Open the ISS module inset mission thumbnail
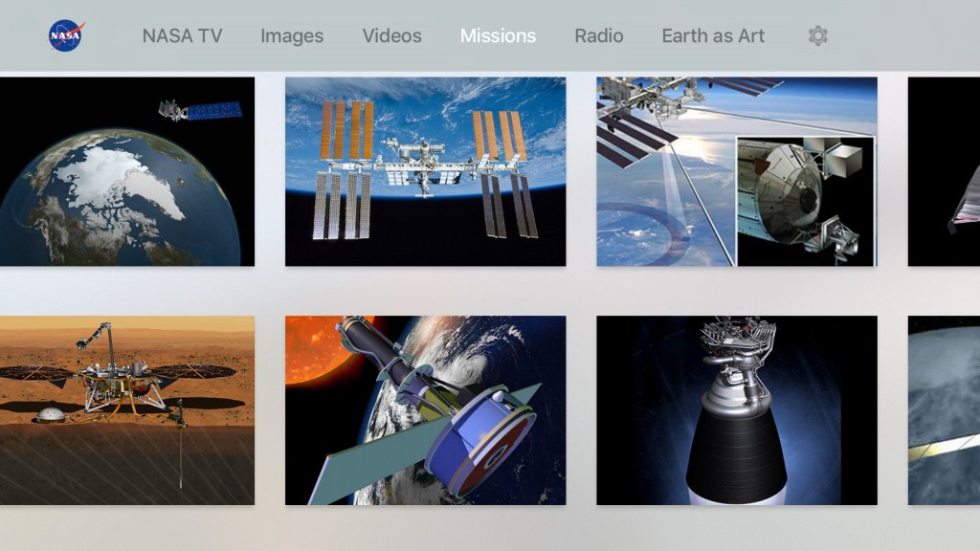The image size is (980, 551). tap(737, 172)
